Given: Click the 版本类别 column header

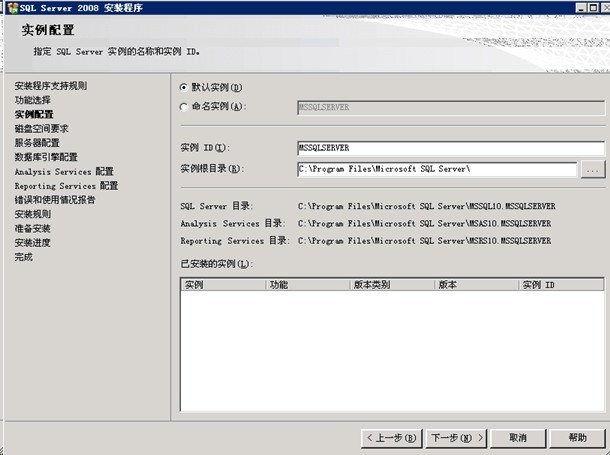Looking at the screenshot, I should 392,285.
